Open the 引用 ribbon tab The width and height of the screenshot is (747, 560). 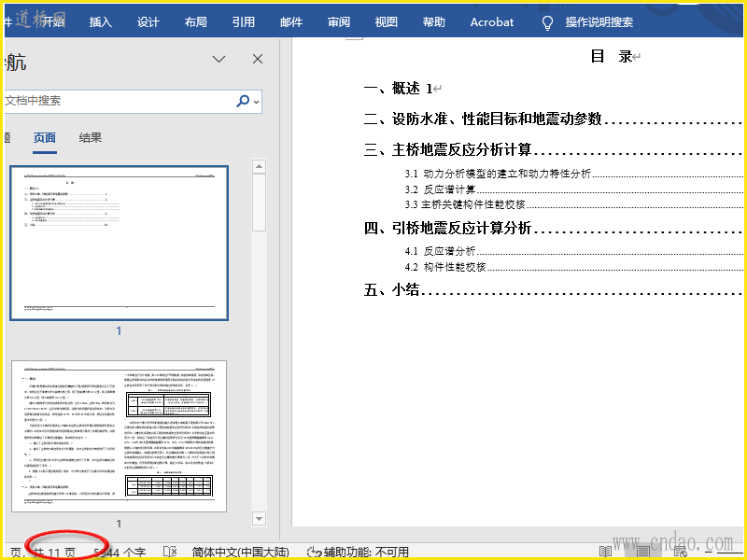click(244, 21)
